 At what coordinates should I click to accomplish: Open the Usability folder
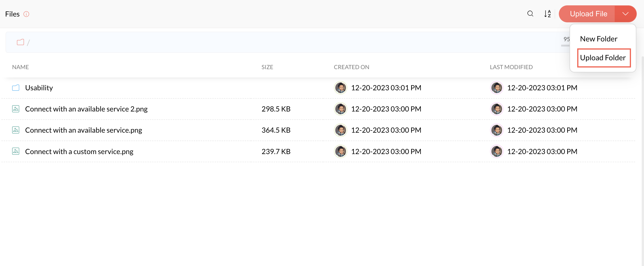click(x=39, y=88)
